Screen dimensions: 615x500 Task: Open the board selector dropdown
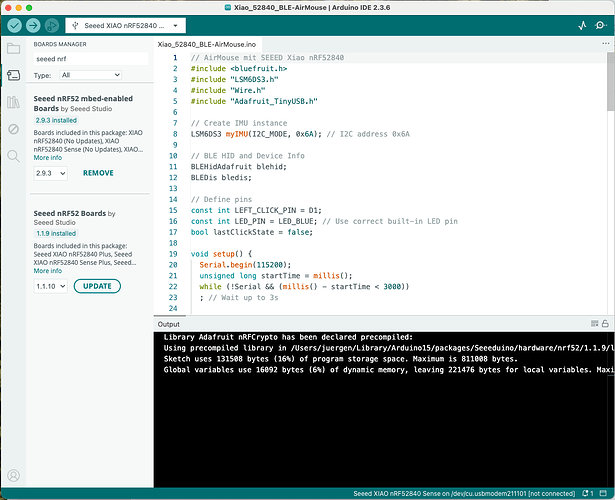click(126, 25)
